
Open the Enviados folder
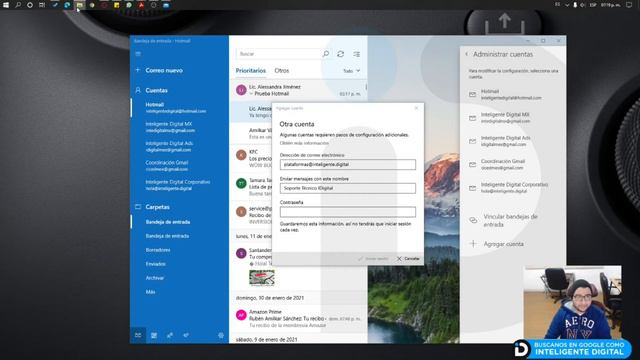point(156,264)
